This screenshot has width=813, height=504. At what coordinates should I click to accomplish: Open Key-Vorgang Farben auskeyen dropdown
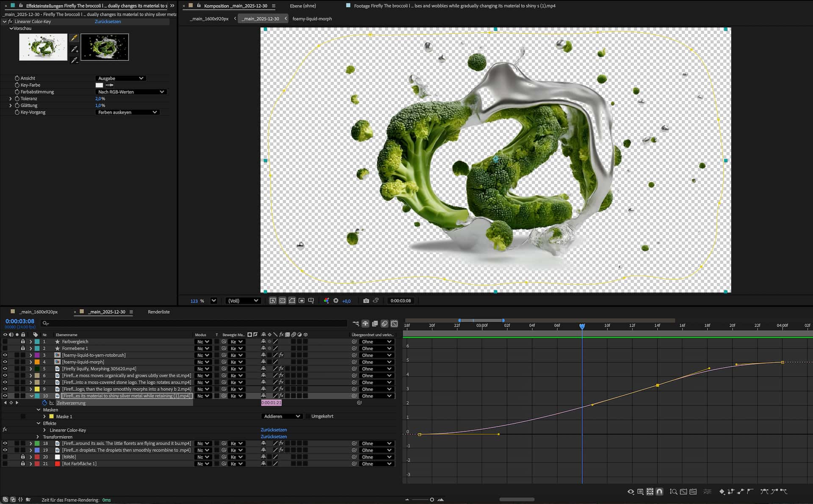(x=127, y=112)
